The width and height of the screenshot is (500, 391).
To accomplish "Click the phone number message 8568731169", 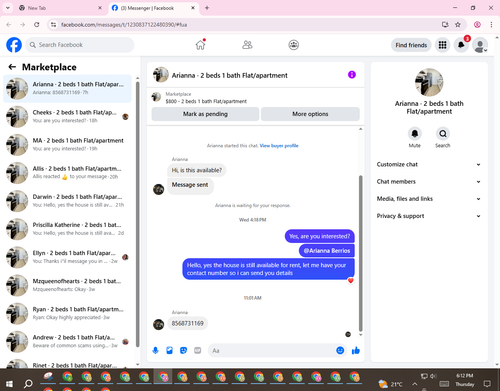I will (x=188, y=323).
